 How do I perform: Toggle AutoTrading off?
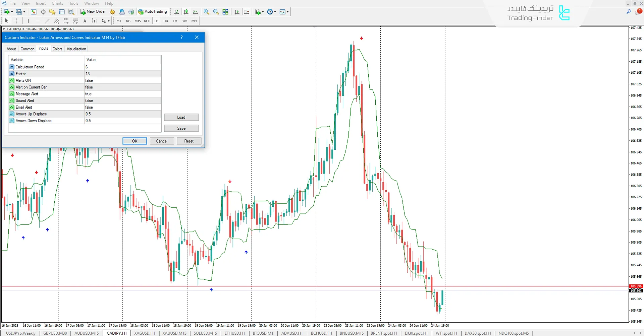153,11
